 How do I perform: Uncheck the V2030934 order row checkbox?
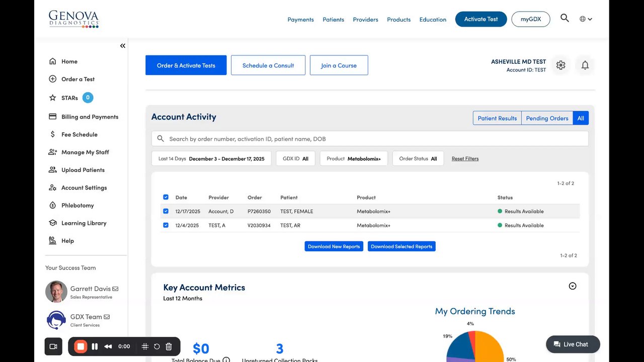(x=166, y=225)
